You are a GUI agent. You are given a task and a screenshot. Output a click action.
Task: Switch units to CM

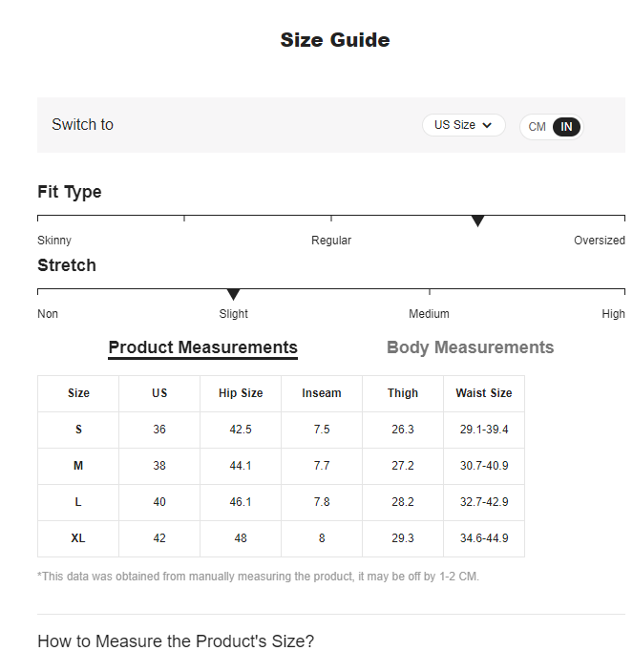click(538, 127)
